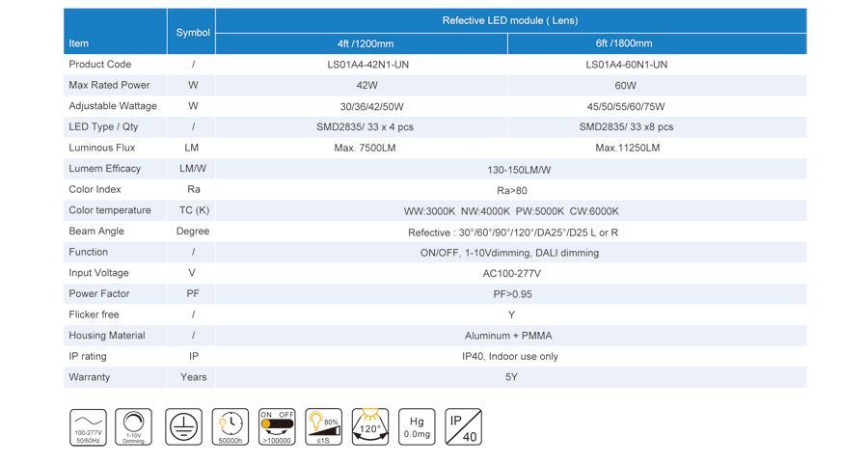Click the 'Housing Material' row label
The image size is (868, 464).
[x=107, y=336]
